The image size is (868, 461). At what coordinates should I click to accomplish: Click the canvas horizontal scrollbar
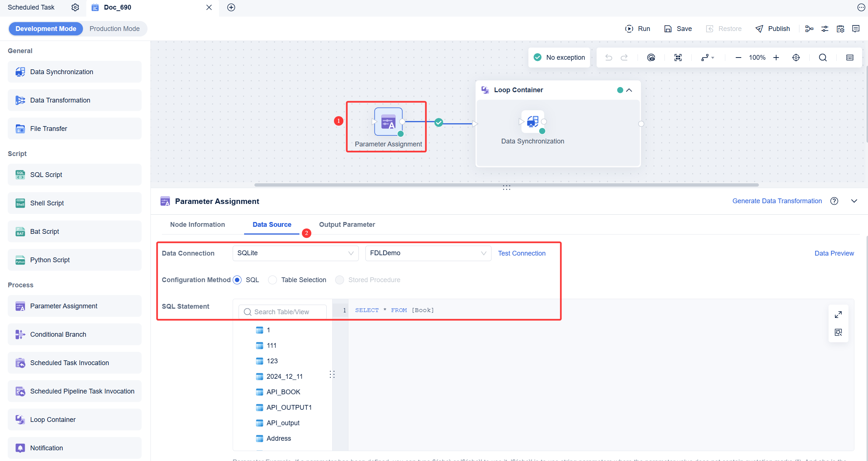click(x=506, y=185)
